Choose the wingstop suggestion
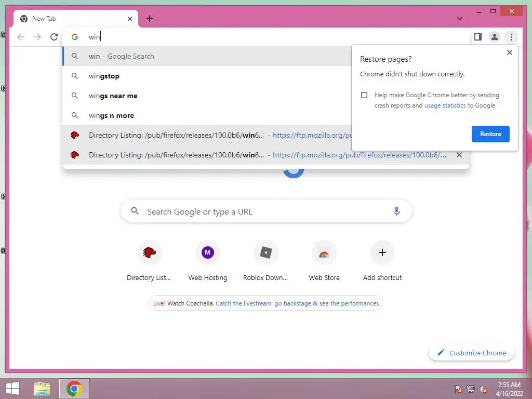This screenshot has width=532, height=399. (207, 76)
